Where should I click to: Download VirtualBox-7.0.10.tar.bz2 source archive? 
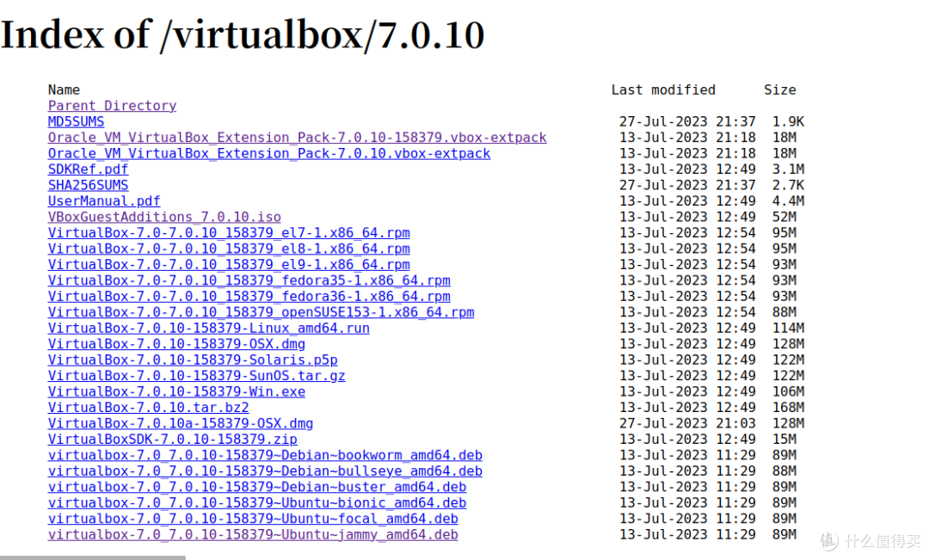pyautogui.click(x=148, y=408)
